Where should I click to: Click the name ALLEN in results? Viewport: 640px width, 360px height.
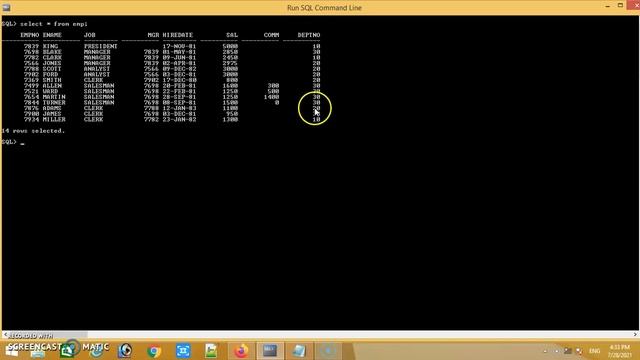[52, 86]
